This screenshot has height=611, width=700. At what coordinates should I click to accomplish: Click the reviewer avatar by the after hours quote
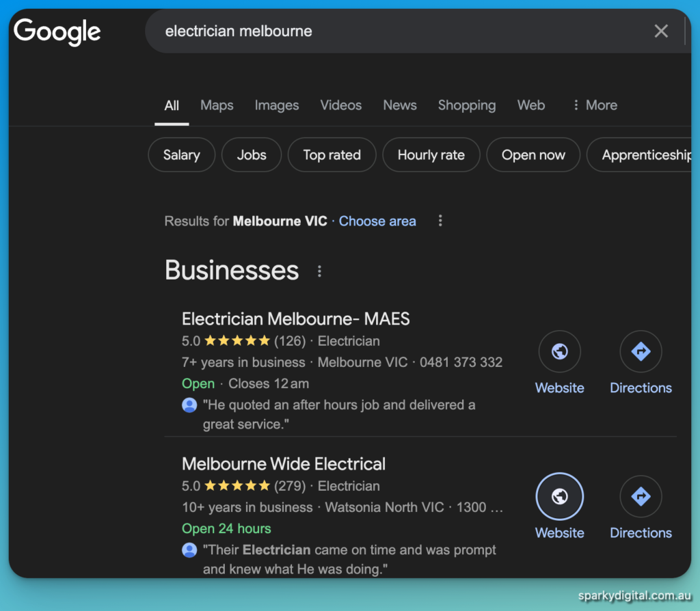tap(189, 405)
